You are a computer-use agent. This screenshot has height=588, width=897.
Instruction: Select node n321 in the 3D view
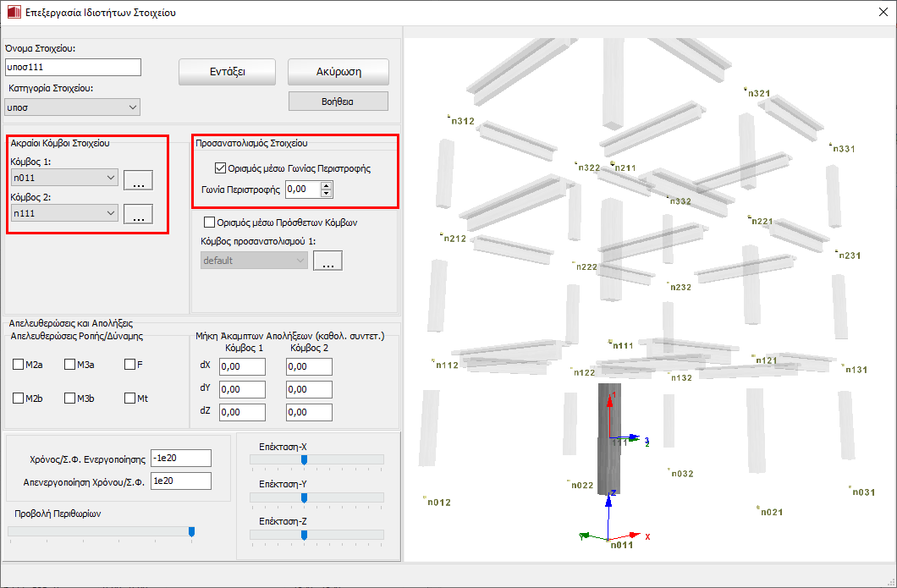coord(757,93)
